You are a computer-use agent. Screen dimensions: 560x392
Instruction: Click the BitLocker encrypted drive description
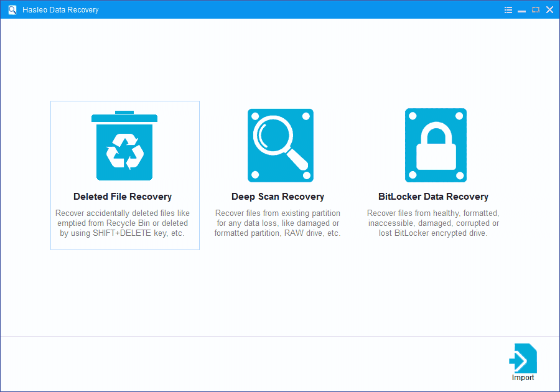433,223
